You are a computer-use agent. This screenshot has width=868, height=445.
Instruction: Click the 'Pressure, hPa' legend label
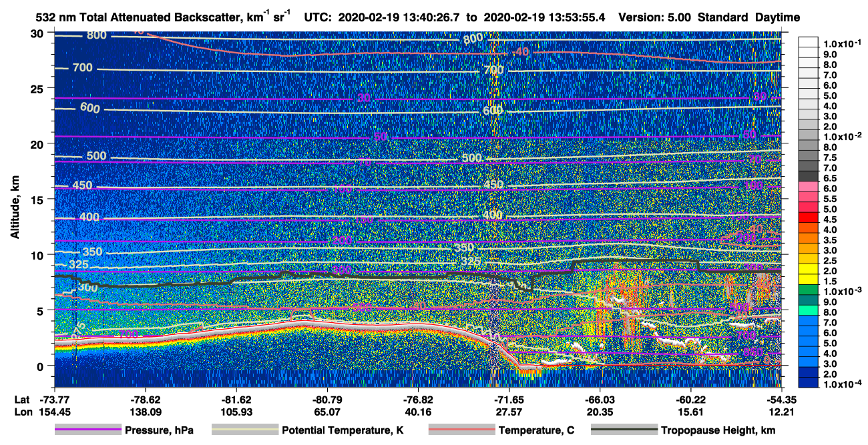click(x=159, y=430)
